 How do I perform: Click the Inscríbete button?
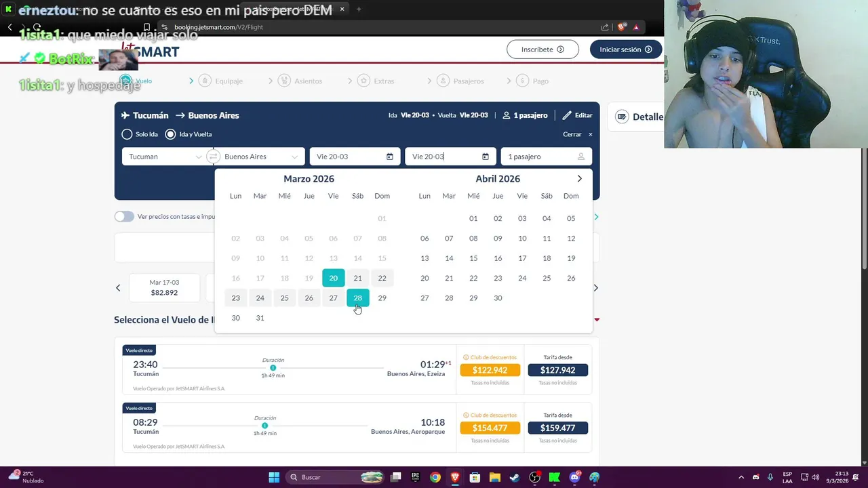click(x=542, y=49)
